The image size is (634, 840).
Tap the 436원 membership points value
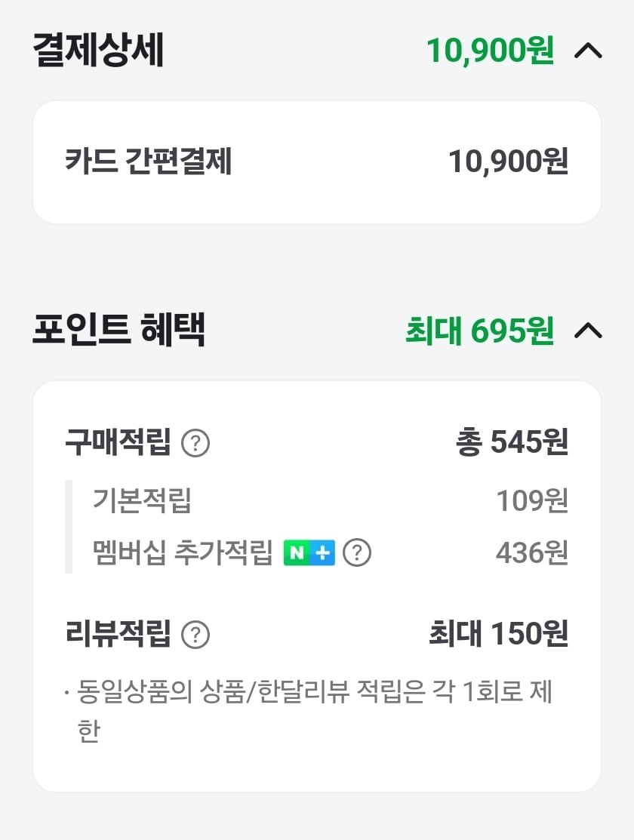click(x=532, y=553)
